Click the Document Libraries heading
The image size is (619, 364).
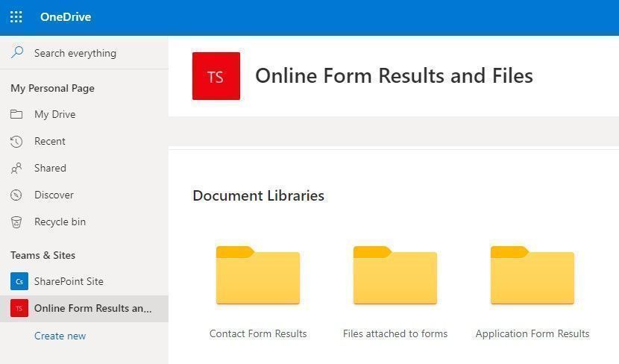[x=259, y=195]
